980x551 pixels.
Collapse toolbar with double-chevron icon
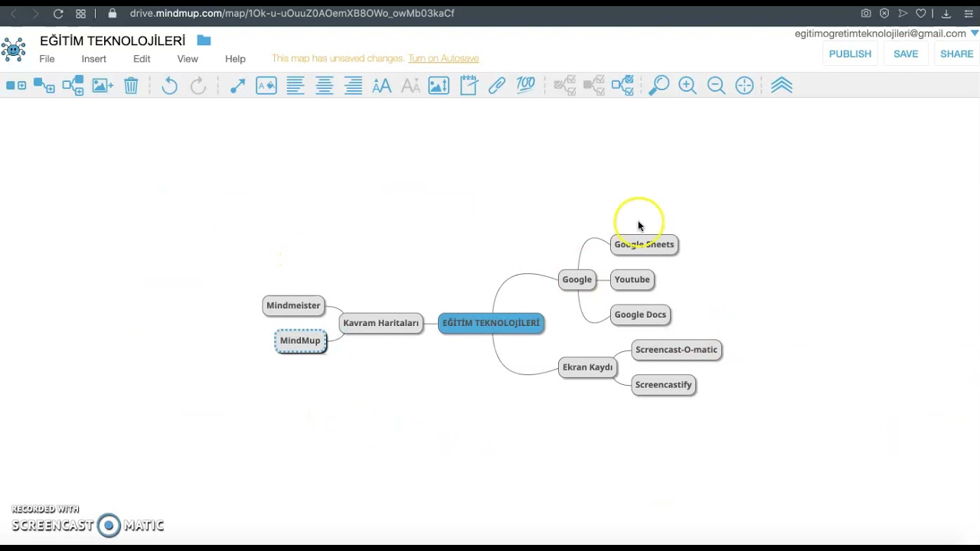(782, 86)
